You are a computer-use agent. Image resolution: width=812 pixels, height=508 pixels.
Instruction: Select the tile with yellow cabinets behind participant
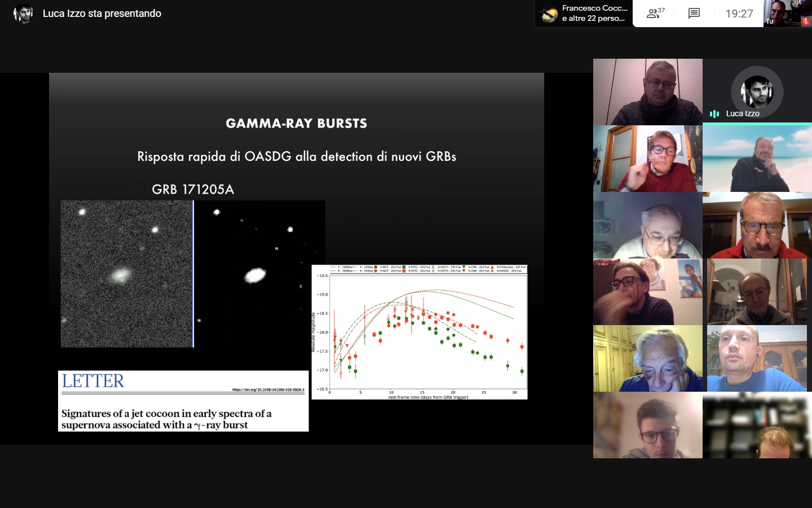[x=647, y=358]
